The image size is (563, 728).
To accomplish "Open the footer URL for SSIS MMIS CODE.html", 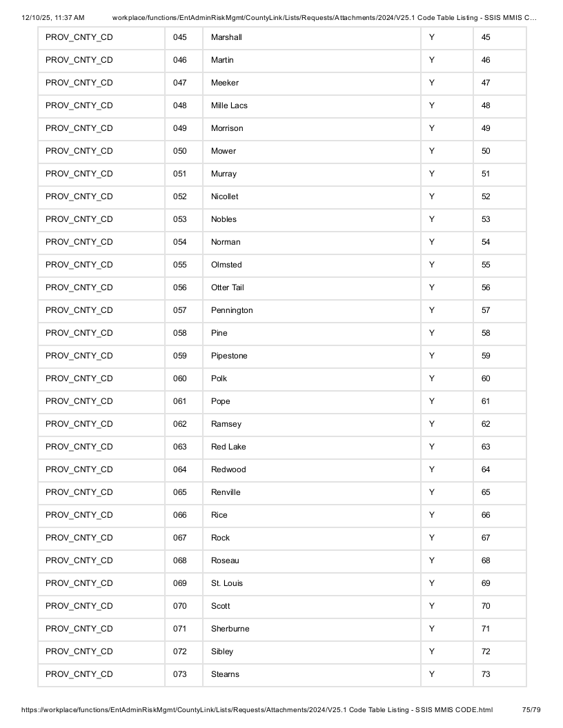I will pos(257,710).
